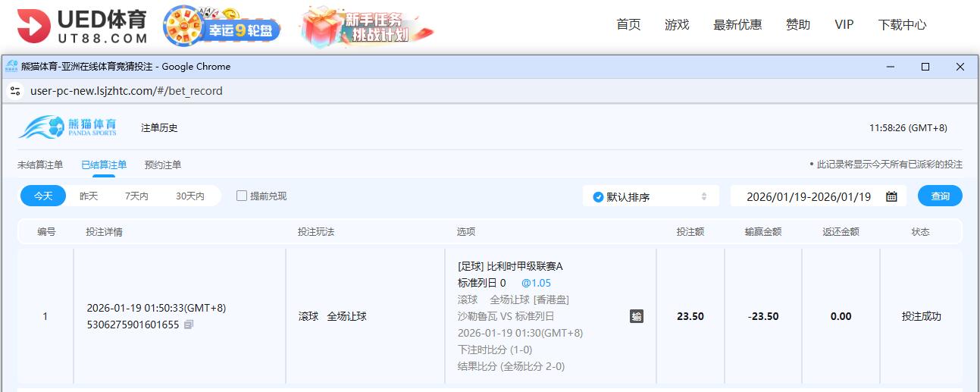Expand the 默认排序 sort dropdown

(x=650, y=196)
